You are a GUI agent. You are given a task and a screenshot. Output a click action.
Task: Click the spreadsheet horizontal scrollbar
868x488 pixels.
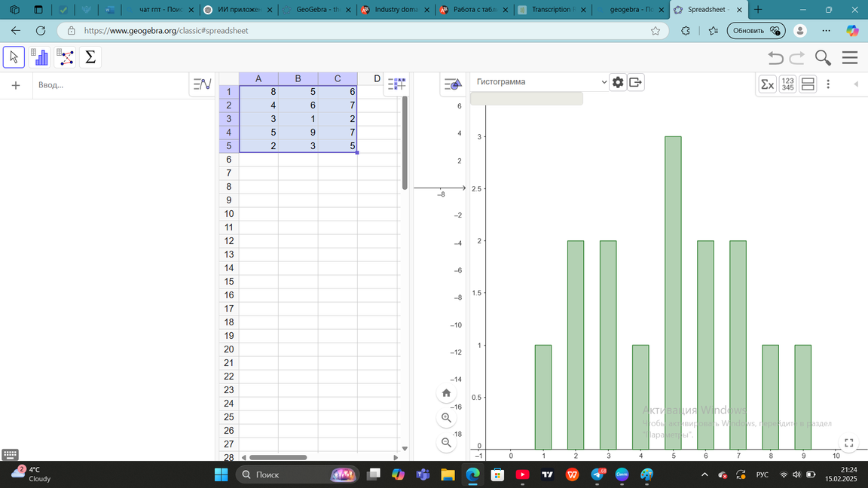pyautogui.click(x=278, y=457)
